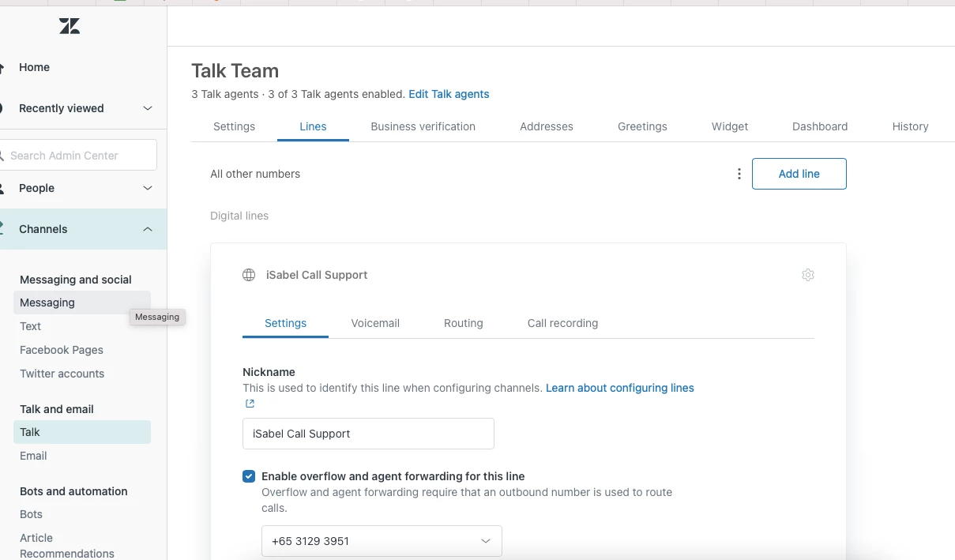The image size is (955, 560).
Task: Open the Zendesk logo home
Action: click(70, 27)
